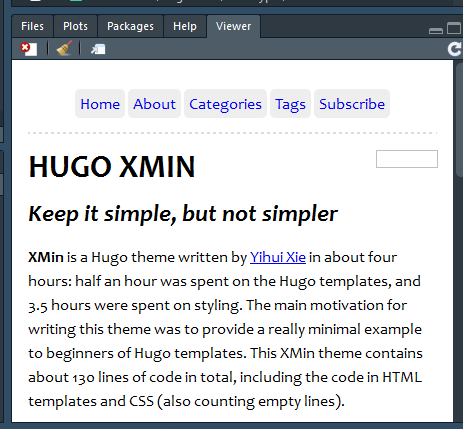This screenshot has width=463, height=429.
Task: Select the Viewer tab
Action: click(x=233, y=26)
